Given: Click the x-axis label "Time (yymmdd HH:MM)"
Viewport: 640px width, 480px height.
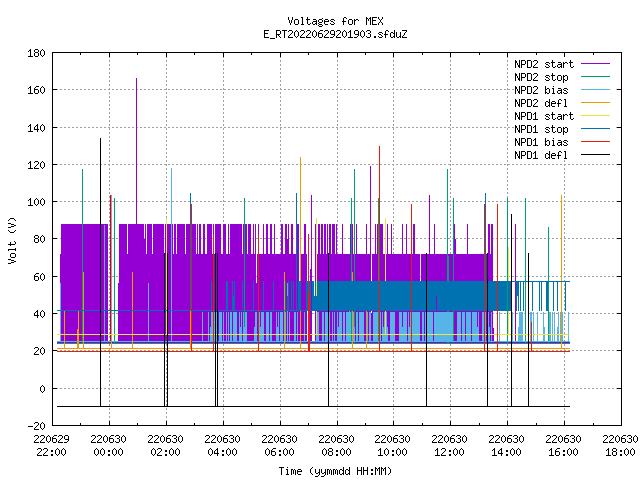Looking at the screenshot, I should (x=335, y=471).
